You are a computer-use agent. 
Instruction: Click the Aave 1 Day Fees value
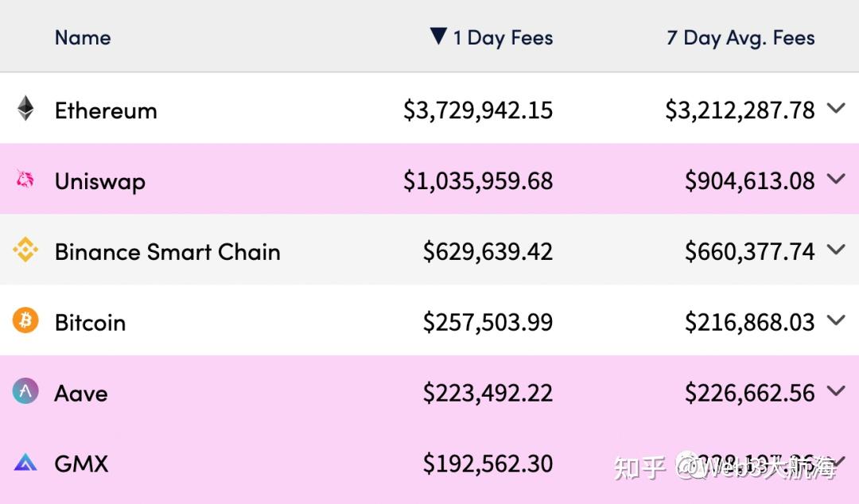pos(488,393)
